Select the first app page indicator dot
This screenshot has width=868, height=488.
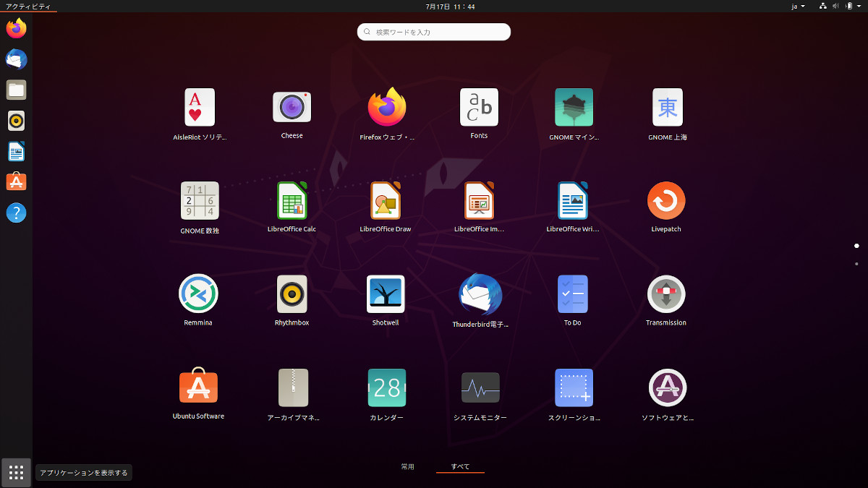tap(856, 246)
